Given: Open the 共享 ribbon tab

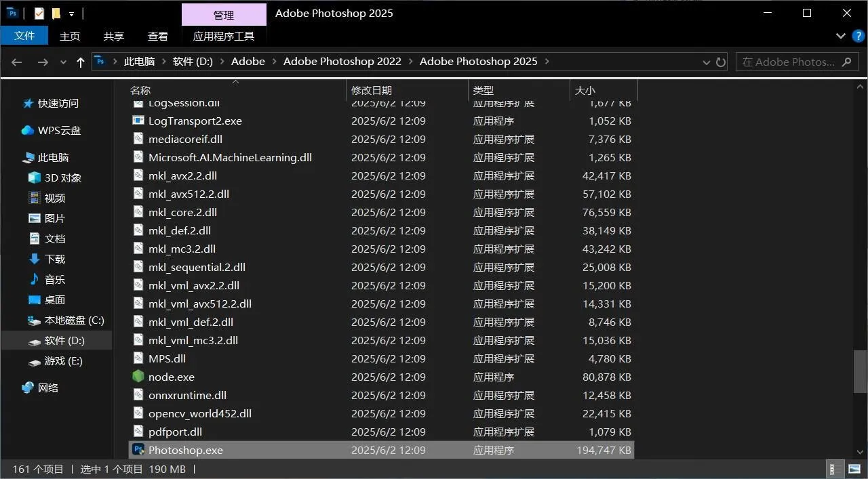Looking at the screenshot, I should (x=114, y=36).
